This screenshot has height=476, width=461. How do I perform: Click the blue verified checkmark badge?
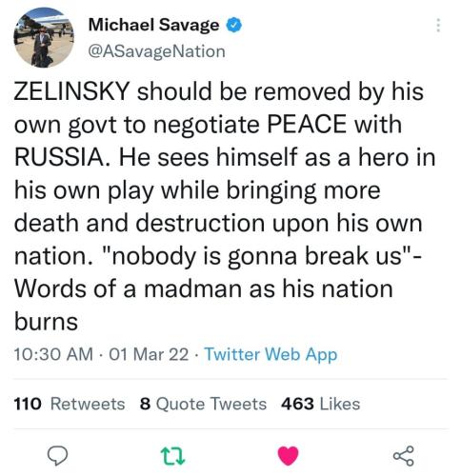coord(234,25)
